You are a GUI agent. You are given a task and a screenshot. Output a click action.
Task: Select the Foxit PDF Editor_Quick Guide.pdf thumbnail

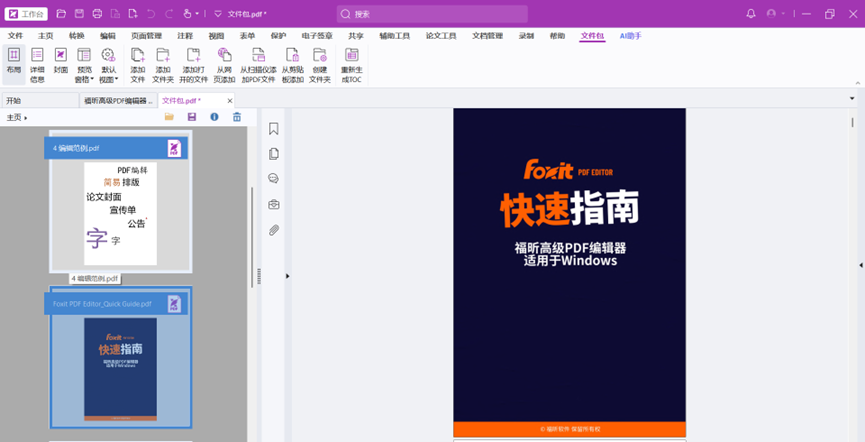coord(120,366)
